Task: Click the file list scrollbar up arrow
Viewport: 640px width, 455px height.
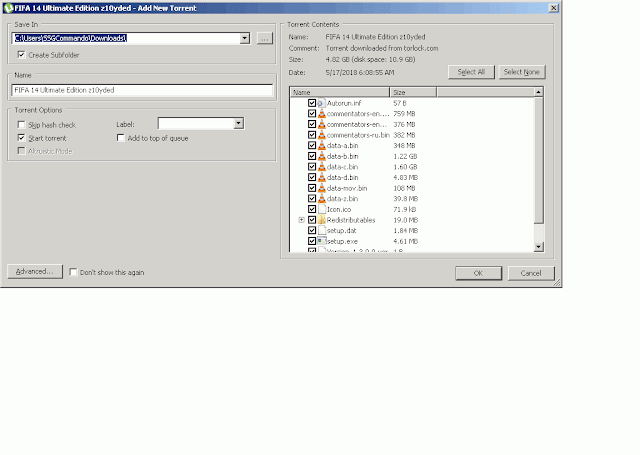Action: (x=539, y=92)
